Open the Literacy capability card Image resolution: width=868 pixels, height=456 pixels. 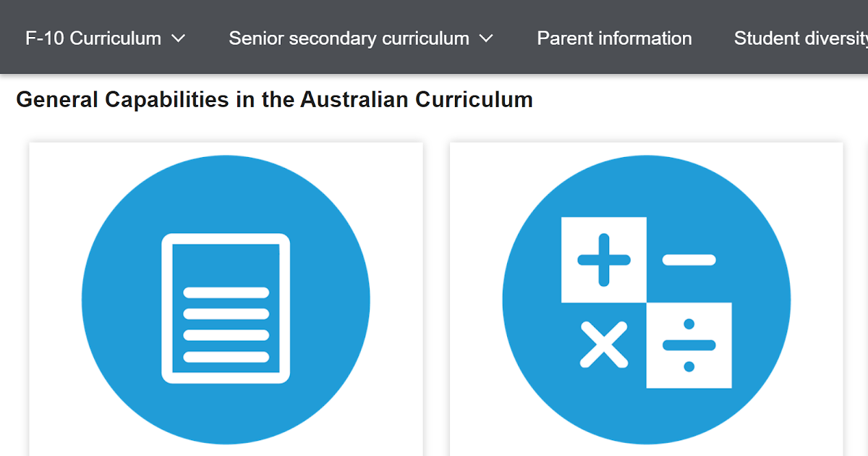(x=226, y=300)
